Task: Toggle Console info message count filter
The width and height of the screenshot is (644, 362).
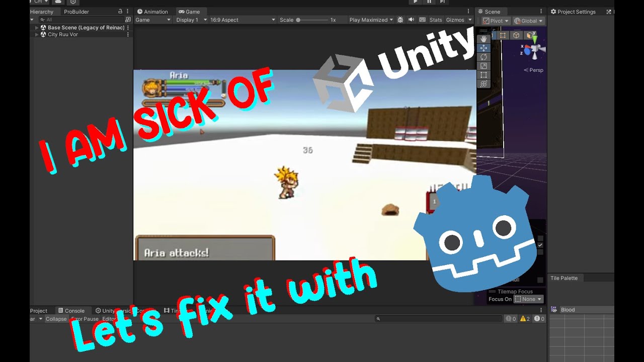Action: click(x=511, y=319)
